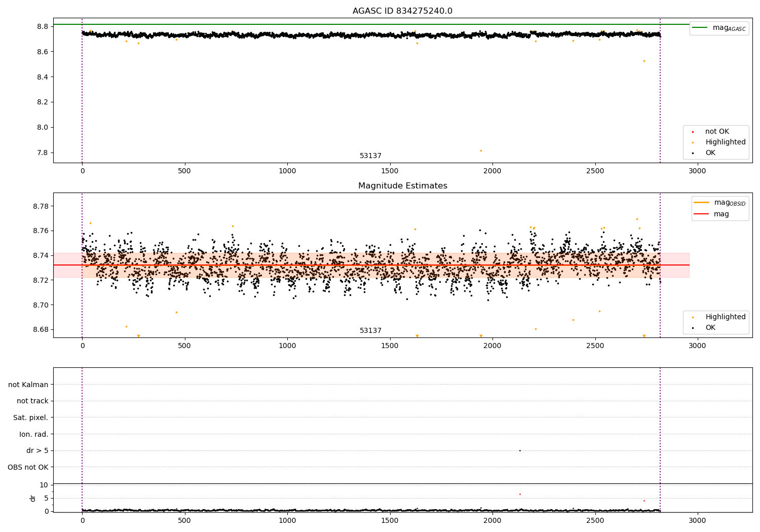Click y-axis tick '7.8' in the top plot
This screenshot has height=532, width=760.
tap(43, 153)
